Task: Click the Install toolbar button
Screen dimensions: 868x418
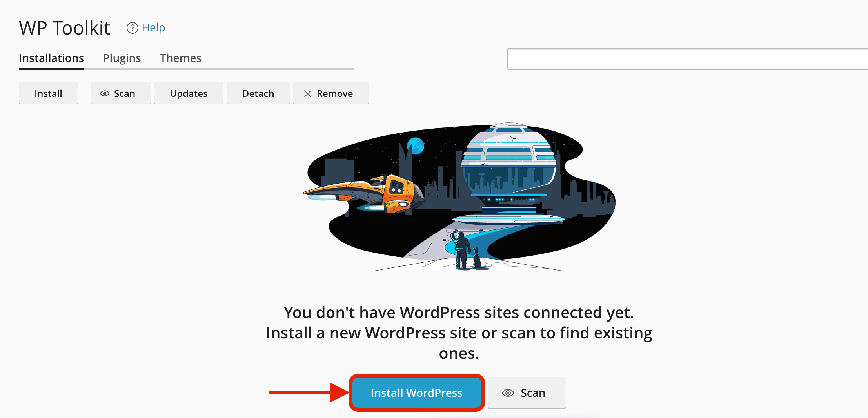Action: click(x=48, y=93)
